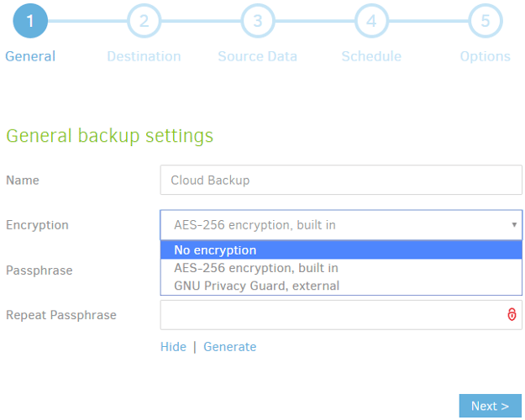Focus the Name field containing Cloud Backup
Viewport: 525px width, 420px height.
(341, 180)
